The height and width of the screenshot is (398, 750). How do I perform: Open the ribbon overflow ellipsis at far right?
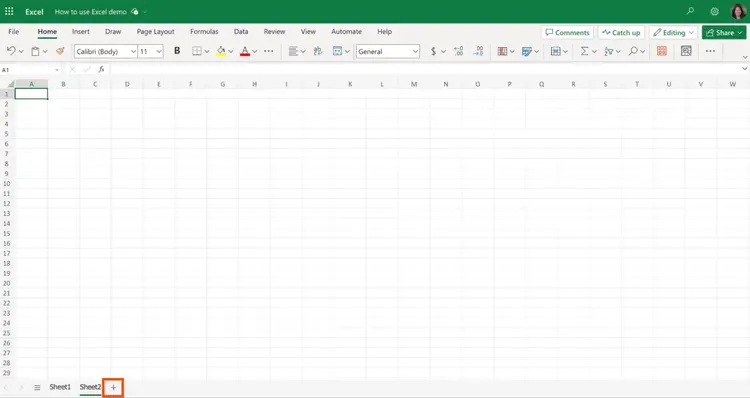710,51
